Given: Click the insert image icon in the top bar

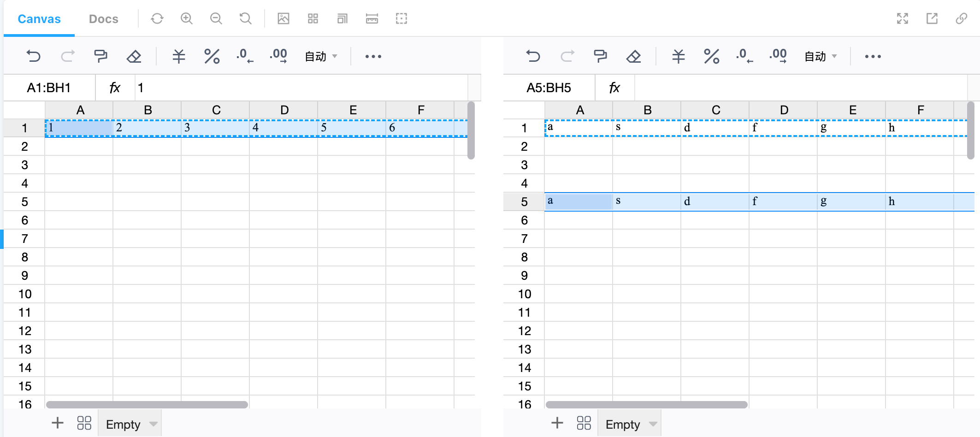Looking at the screenshot, I should coord(283,18).
